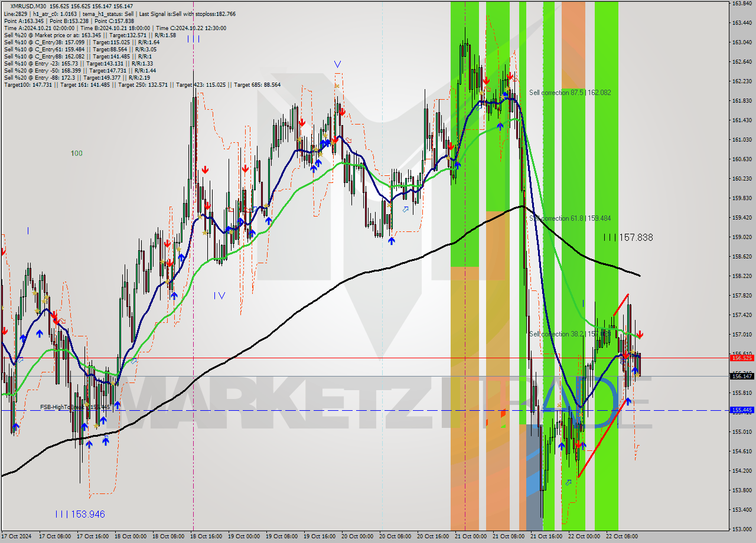The height and width of the screenshot is (543, 756).
Task: Click the green '100' label on chart
Action: pos(77,153)
